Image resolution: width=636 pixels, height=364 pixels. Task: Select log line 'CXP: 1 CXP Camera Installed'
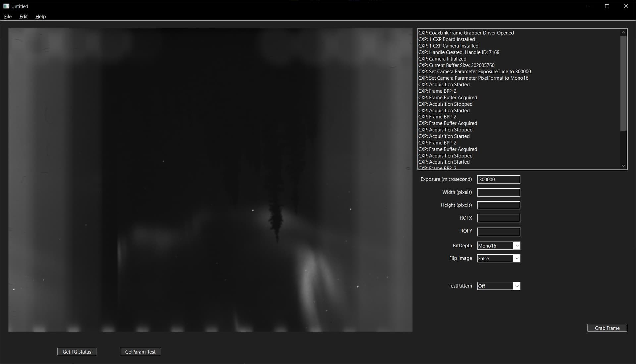448,46
